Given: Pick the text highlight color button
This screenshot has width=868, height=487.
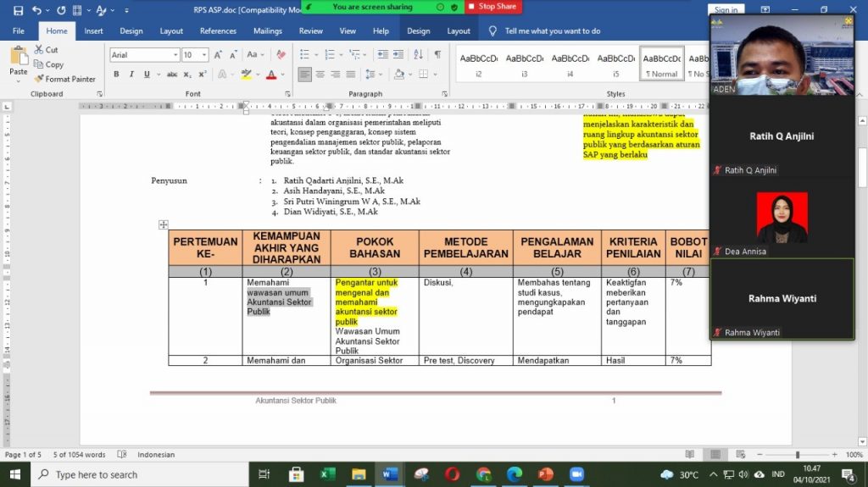Looking at the screenshot, I should (x=247, y=75).
